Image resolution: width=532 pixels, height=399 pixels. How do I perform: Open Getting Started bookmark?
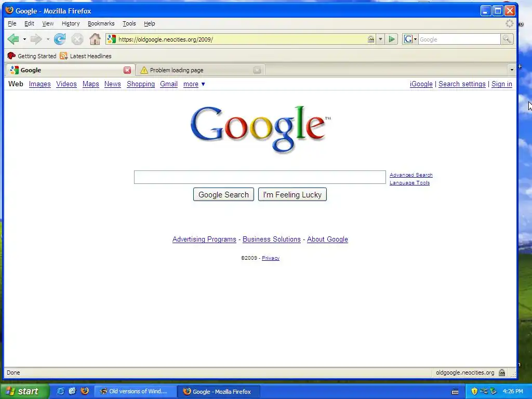32,56
